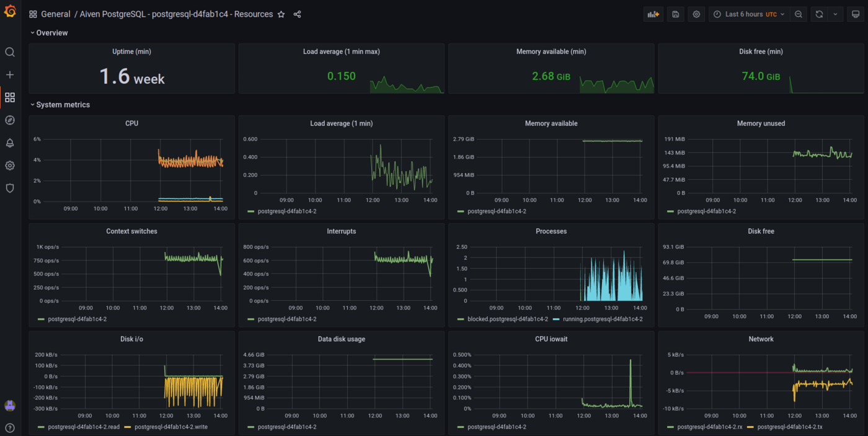Open the share dashboard dialog
This screenshot has height=436, width=868.
point(297,14)
